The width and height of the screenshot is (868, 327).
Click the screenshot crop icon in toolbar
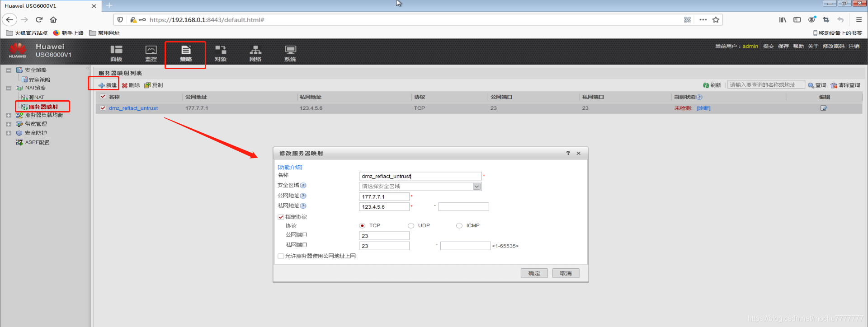pos(826,19)
